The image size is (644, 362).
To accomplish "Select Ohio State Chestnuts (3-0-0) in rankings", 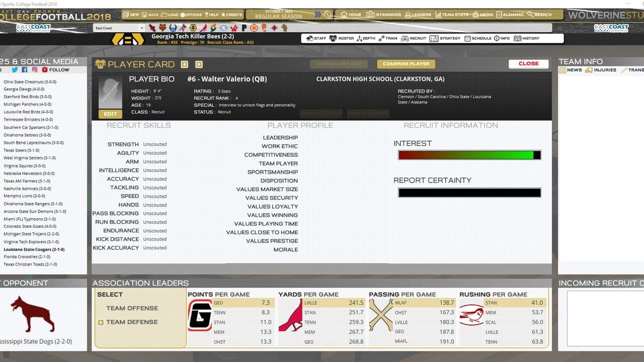I will point(30,81).
